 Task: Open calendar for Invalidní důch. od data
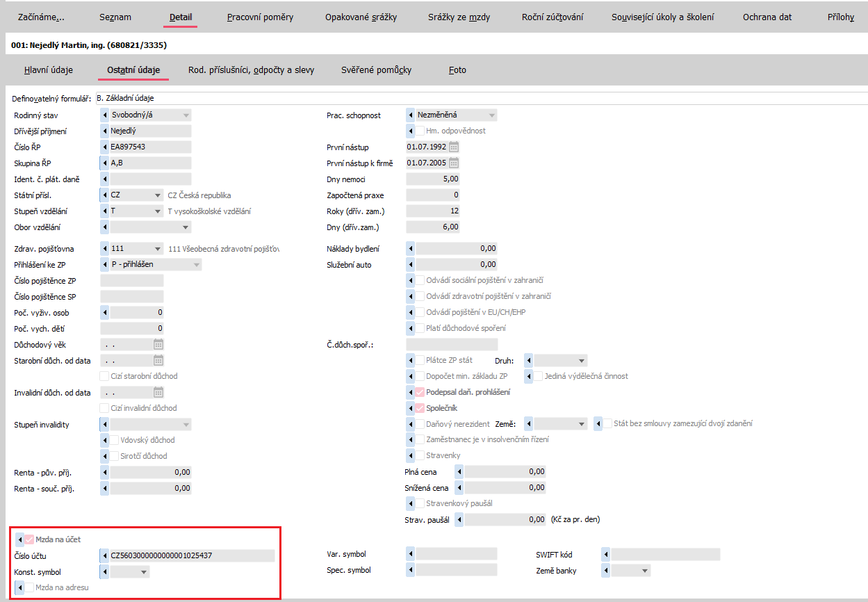coord(158,392)
